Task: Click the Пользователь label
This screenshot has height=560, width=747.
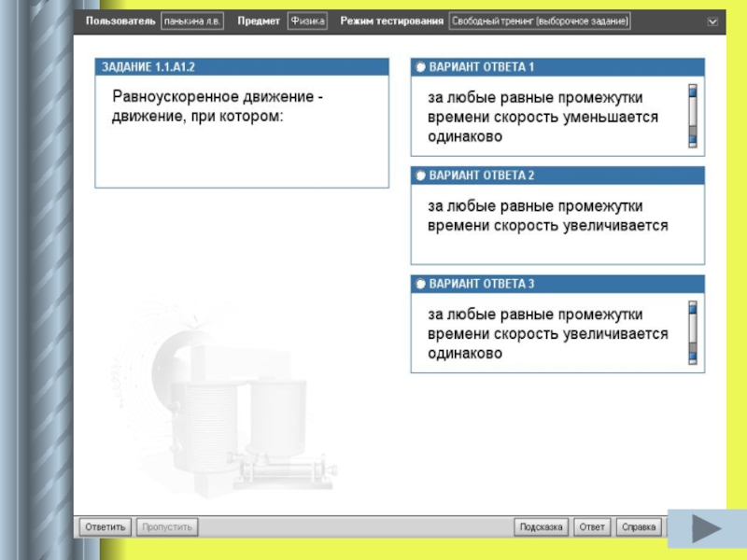Action: point(120,21)
